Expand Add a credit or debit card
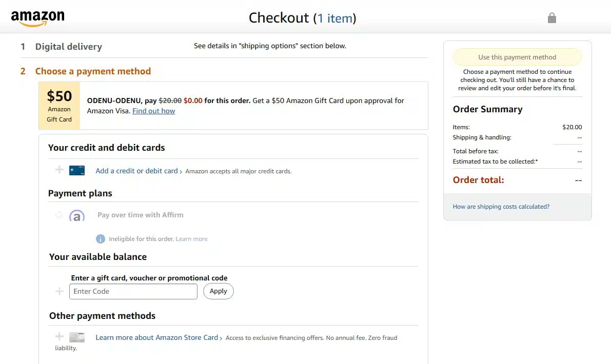This screenshot has height=364, width=611. pyautogui.click(x=137, y=171)
